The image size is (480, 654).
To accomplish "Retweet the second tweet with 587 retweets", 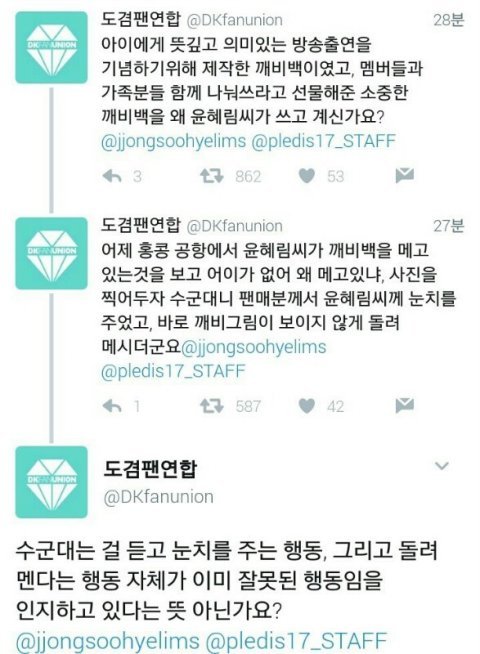I will pyautogui.click(x=212, y=405).
